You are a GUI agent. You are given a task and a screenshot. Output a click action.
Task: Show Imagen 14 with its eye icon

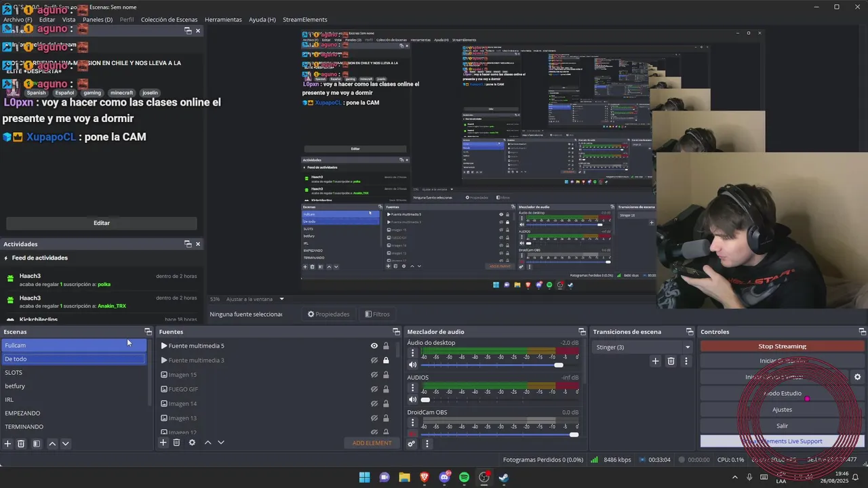click(374, 404)
